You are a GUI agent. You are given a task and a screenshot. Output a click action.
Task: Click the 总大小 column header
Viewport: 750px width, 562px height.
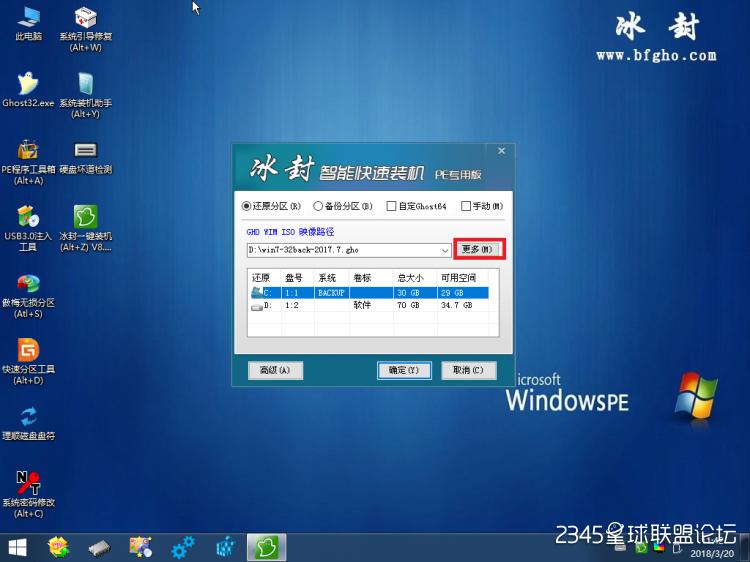click(x=410, y=278)
